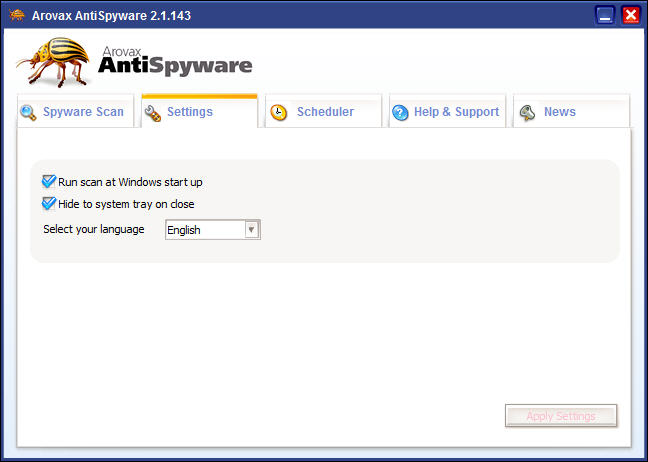Go to Help & Support tab
This screenshot has height=462, width=648.
tap(447, 112)
